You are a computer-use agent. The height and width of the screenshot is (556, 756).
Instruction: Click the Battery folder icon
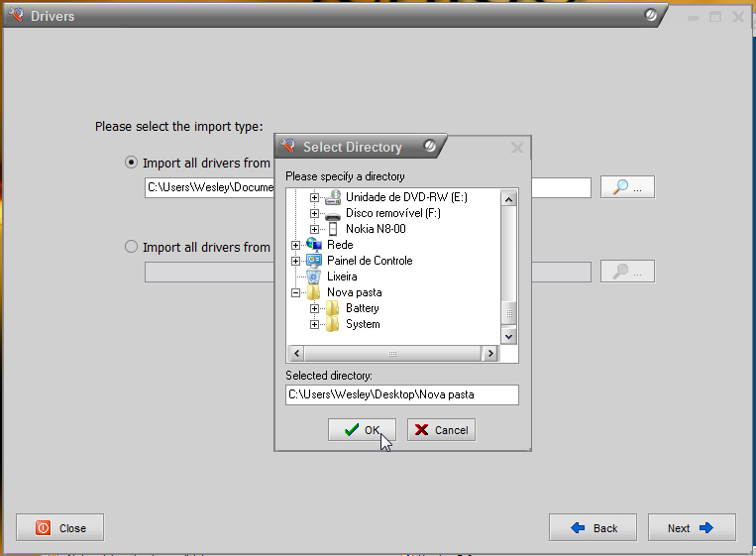[333, 308]
